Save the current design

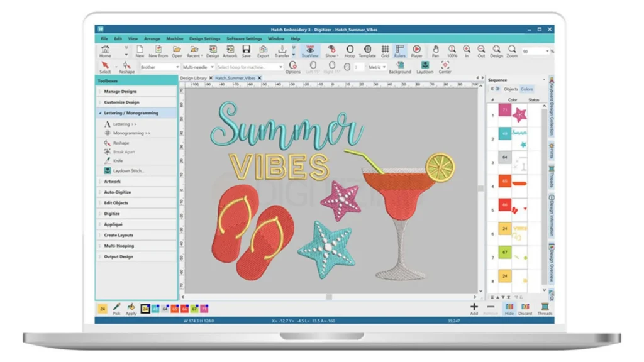[246, 52]
